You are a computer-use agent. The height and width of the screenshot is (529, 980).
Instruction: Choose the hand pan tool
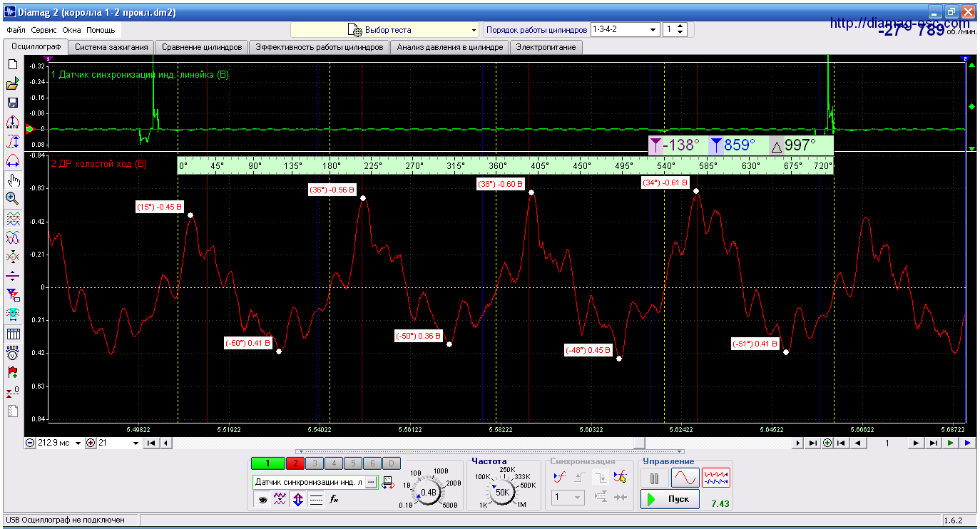(x=12, y=180)
